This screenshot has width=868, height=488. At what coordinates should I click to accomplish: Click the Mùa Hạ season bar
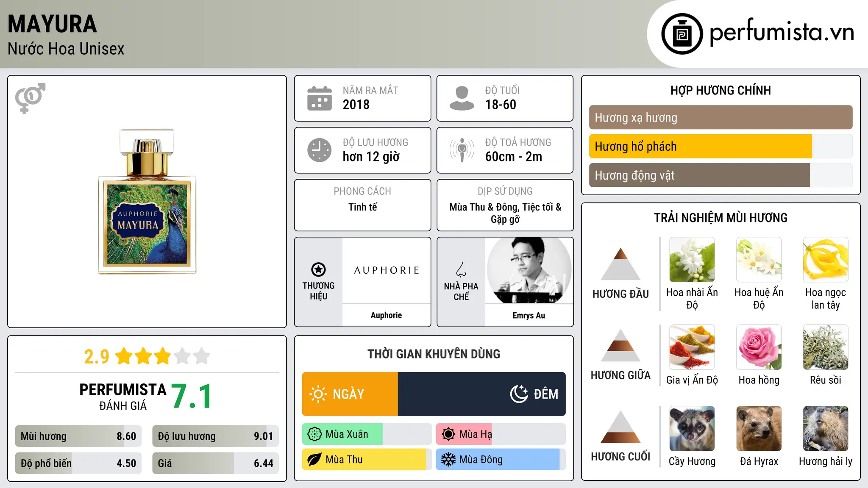point(501,434)
